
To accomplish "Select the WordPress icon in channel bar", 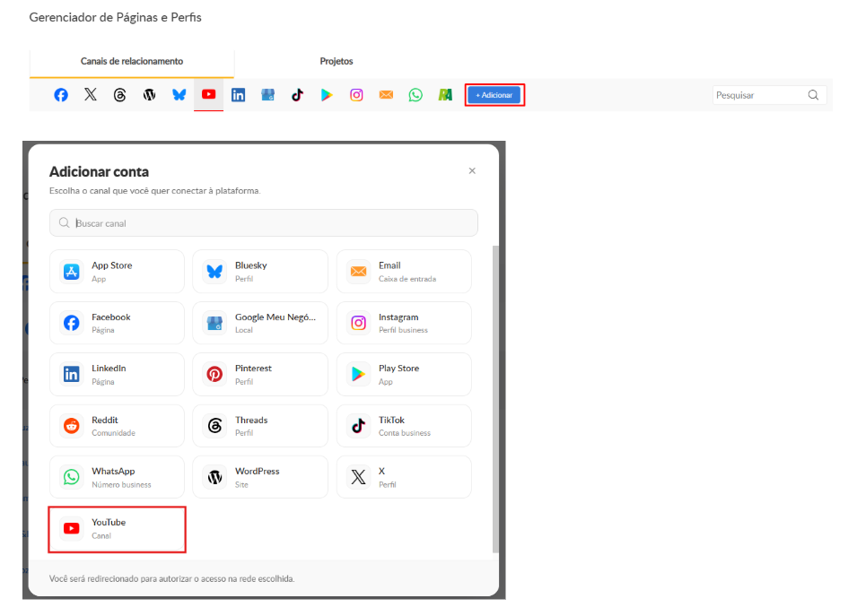I will pos(149,95).
